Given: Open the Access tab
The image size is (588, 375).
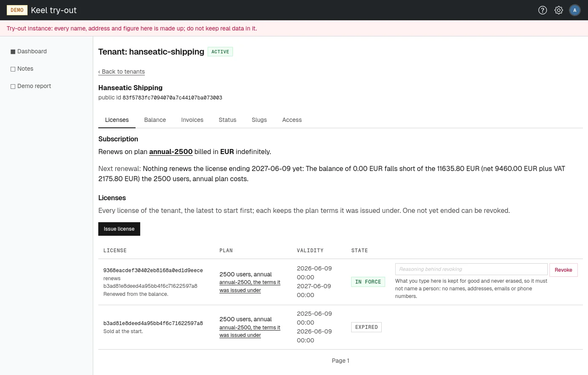Looking at the screenshot, I should pos(292,120).
